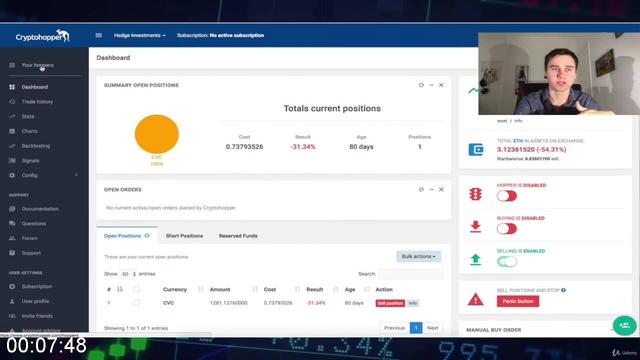Click the Subscription sidebar icon
The height and width of the screenshot is (360, 640).
[x=12, y=287]
